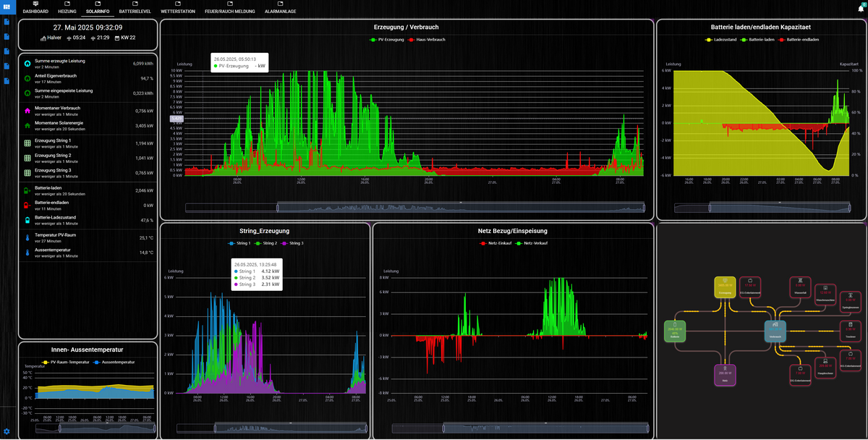Click the 47,6 % battery charge value
The width and height of the screenshot is (868, 440).
pos(147,220)
